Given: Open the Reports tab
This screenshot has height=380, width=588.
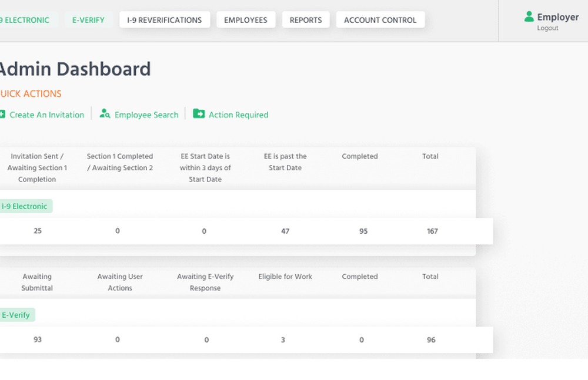Looking at the screenshot, I should 306,20.
